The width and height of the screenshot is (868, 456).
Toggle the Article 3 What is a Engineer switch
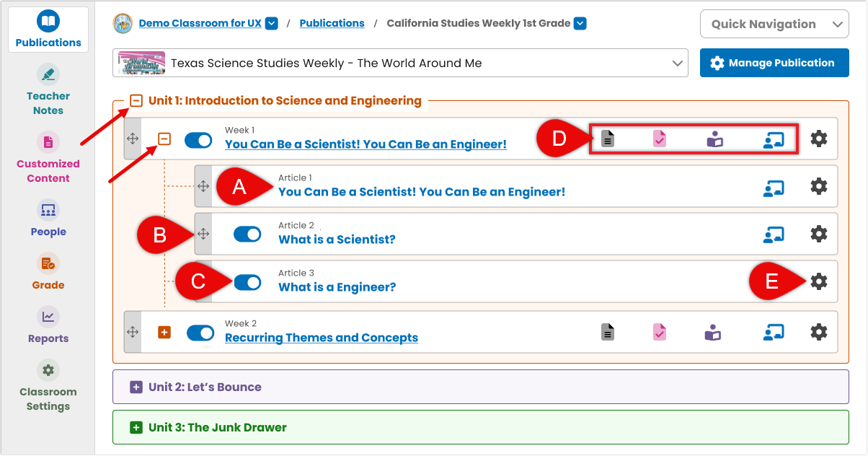247,282
